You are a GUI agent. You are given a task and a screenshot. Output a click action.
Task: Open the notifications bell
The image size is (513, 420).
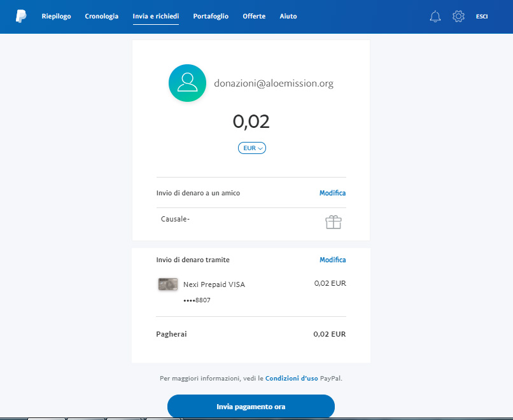[x=435, y=17]
